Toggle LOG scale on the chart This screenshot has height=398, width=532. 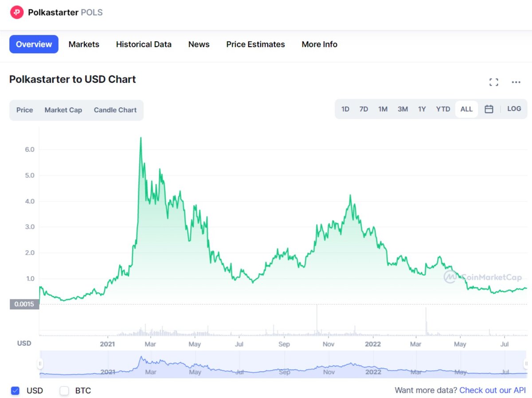click(514, 109)
